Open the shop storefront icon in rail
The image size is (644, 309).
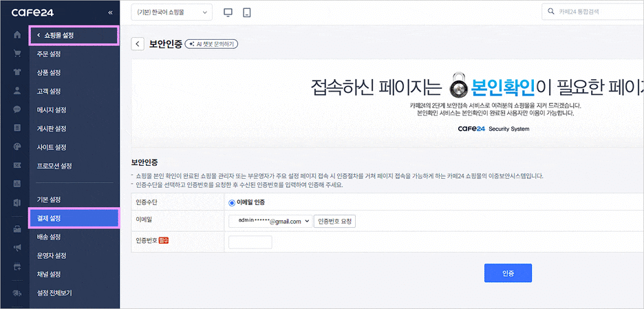point(17,230)
